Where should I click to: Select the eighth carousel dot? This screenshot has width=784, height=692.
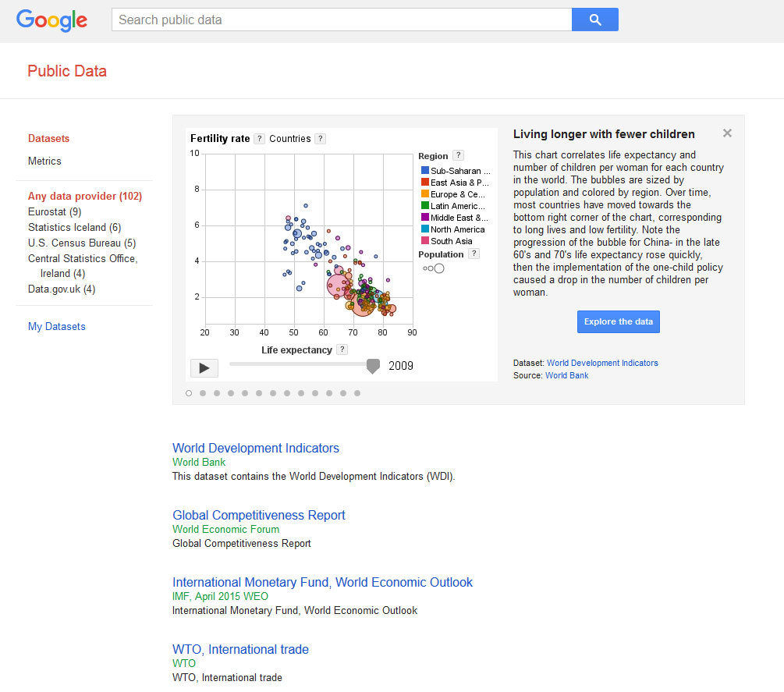tap(287, 393)
